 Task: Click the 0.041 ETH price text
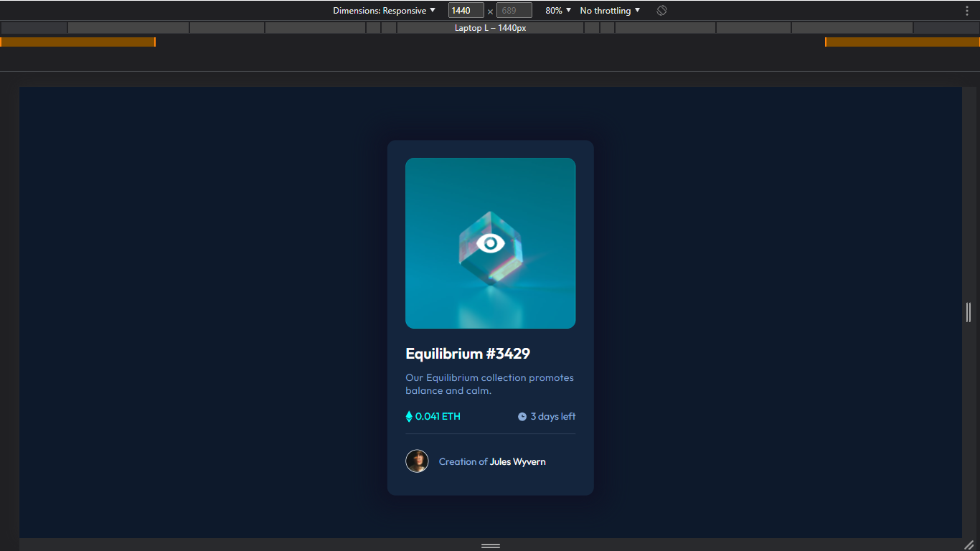click(438, 417)
